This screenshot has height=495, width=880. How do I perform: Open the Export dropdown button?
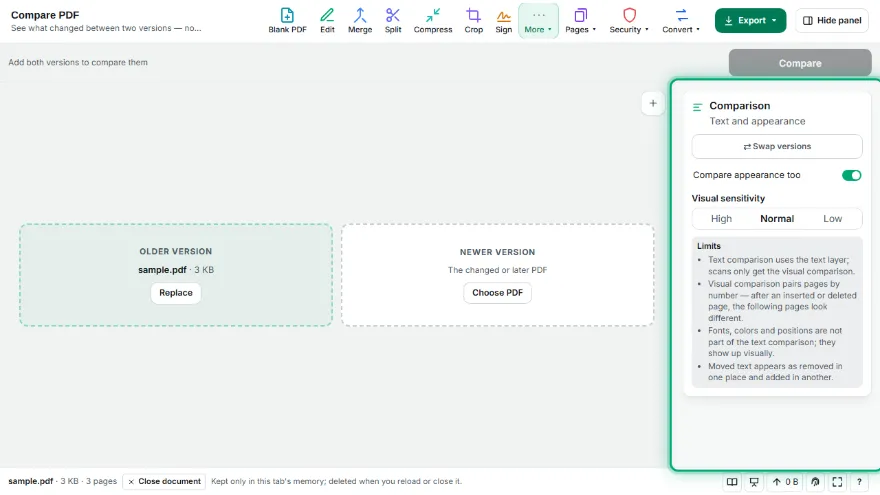[750, 21]
